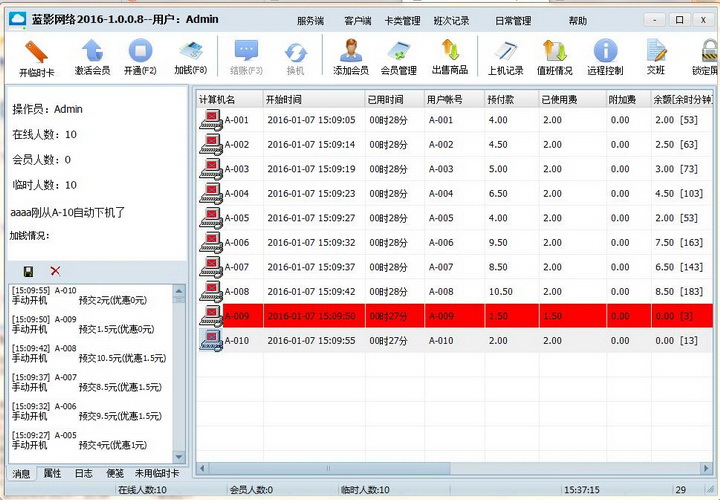Screen dimensions: 720x500
Task: Save messages with the floppy disk icon
Action: pyautogui.click(x=28, y=271)
